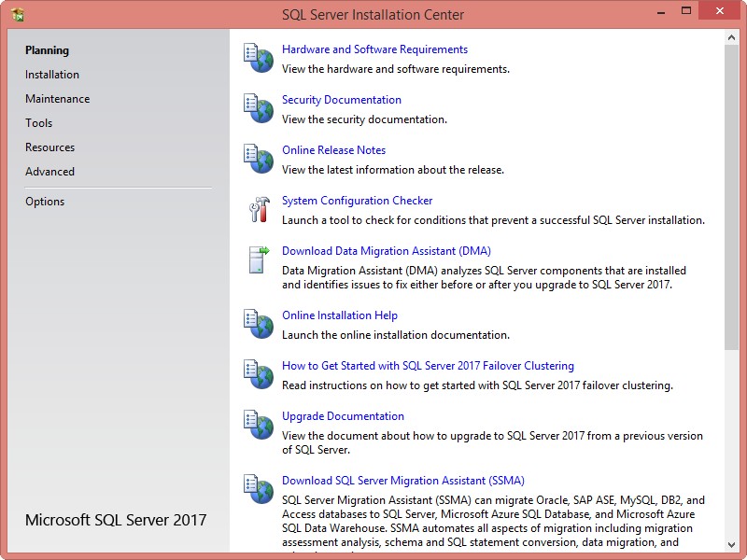Open the Options page
Screen dimensions: 747x560
tap(45, 202)
